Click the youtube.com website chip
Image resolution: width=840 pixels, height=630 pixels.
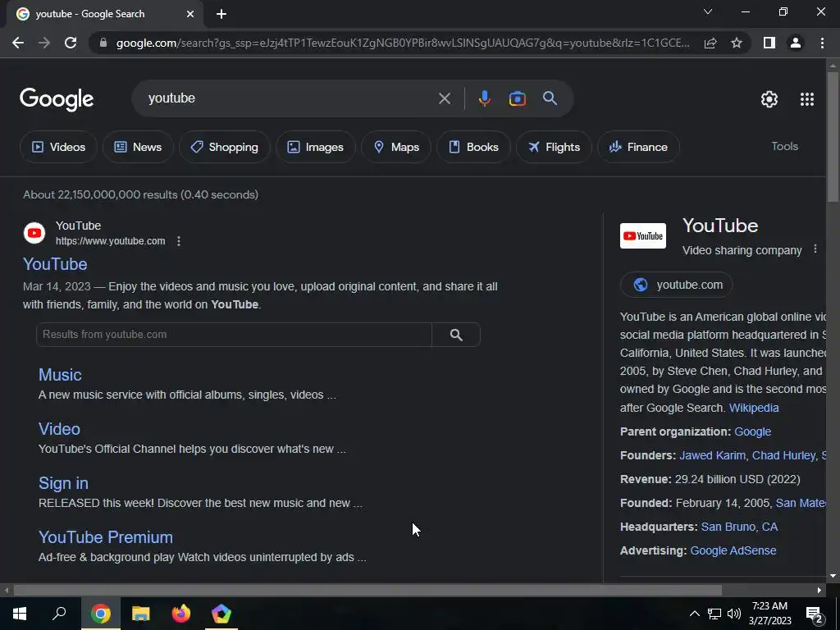(x=676, y=285)
